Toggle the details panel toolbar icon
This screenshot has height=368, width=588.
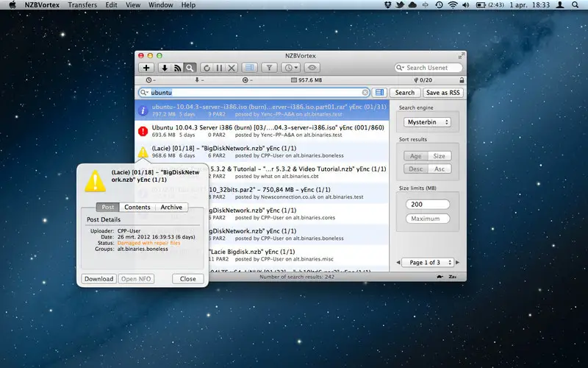click(249, 68)
